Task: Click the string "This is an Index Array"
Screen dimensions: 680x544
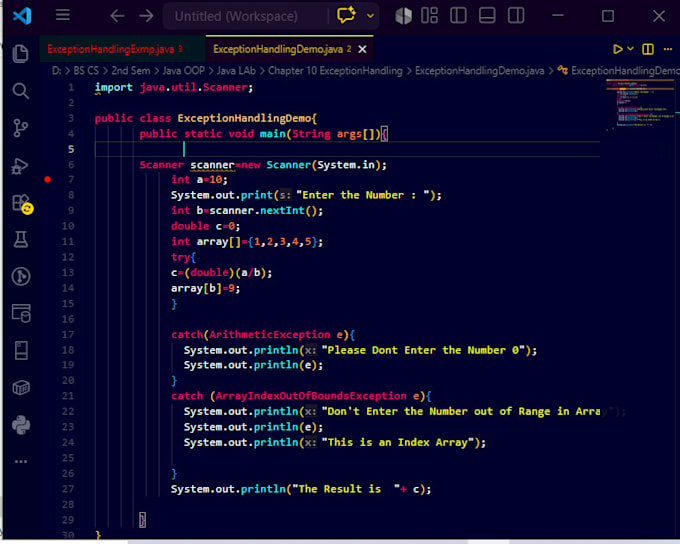Action: (398, 442)
